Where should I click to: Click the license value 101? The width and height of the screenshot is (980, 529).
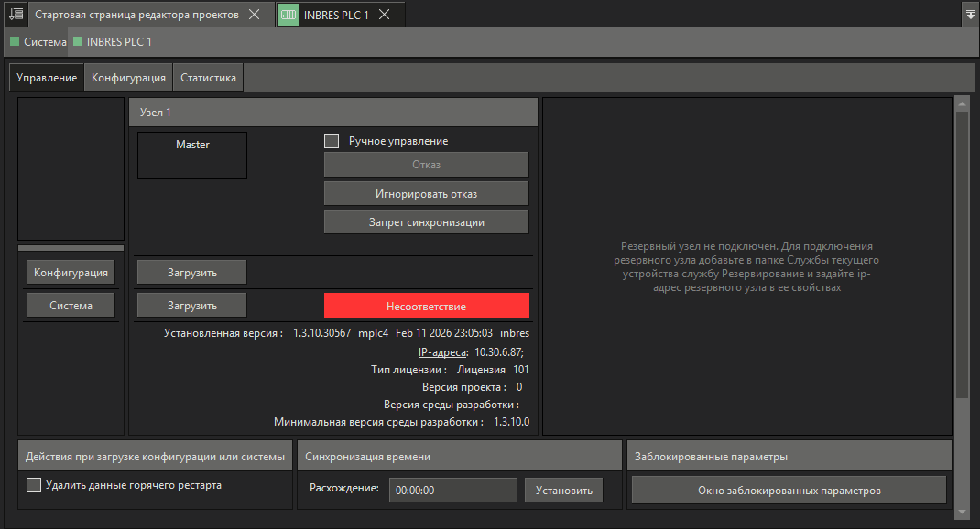(x=520, y=370)
